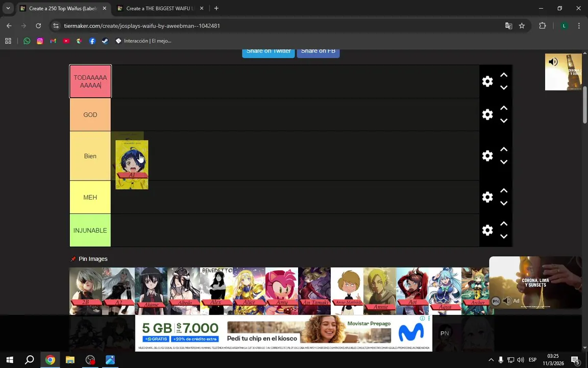Select the pink TODAAAAA tier label
Viewport: 588px width, 368px height.
tap(90, 81)
